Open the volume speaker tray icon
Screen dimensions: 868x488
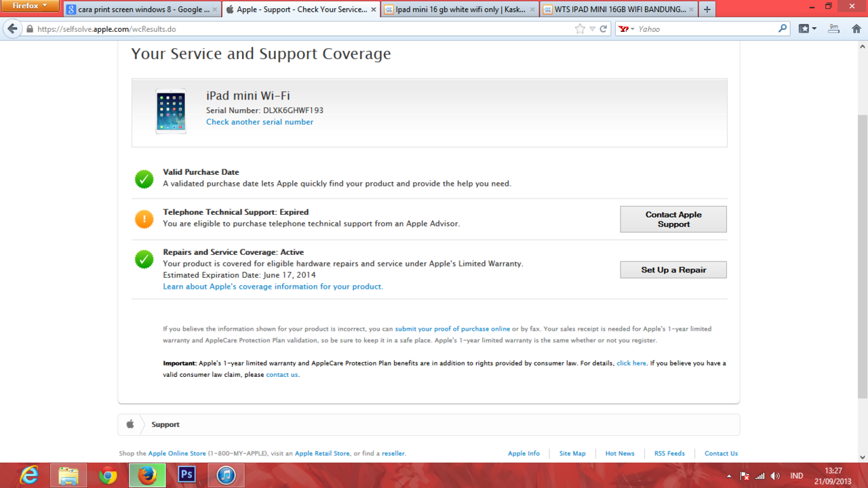click(776, 476)
